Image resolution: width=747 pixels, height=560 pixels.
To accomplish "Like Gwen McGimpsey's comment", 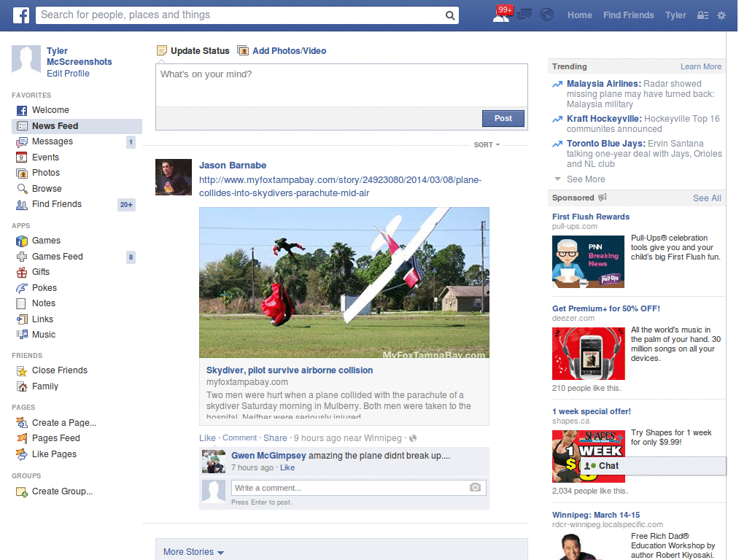I will click(287, 468).
